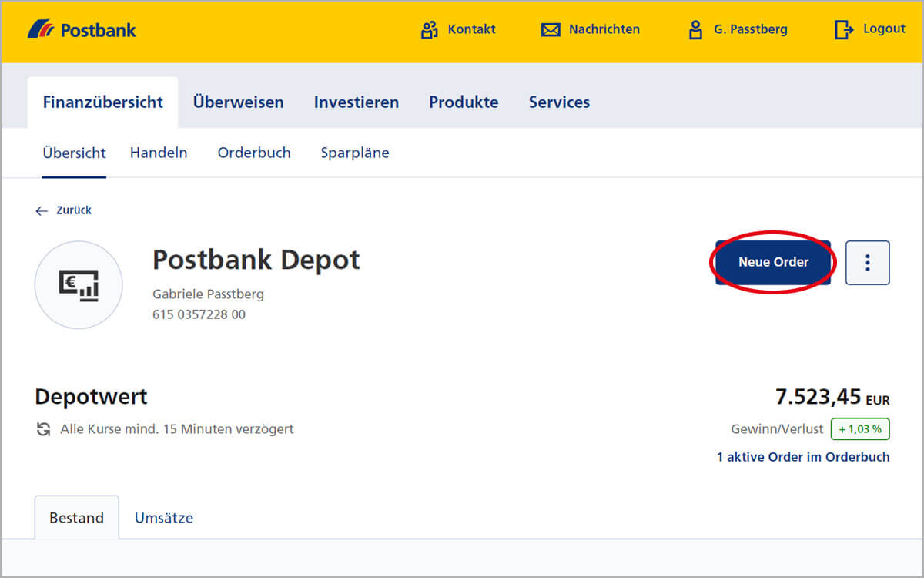Select the Bestand tab
This screenshot has height=578, width=924.
pyautogui.click(x=76, y=518)
